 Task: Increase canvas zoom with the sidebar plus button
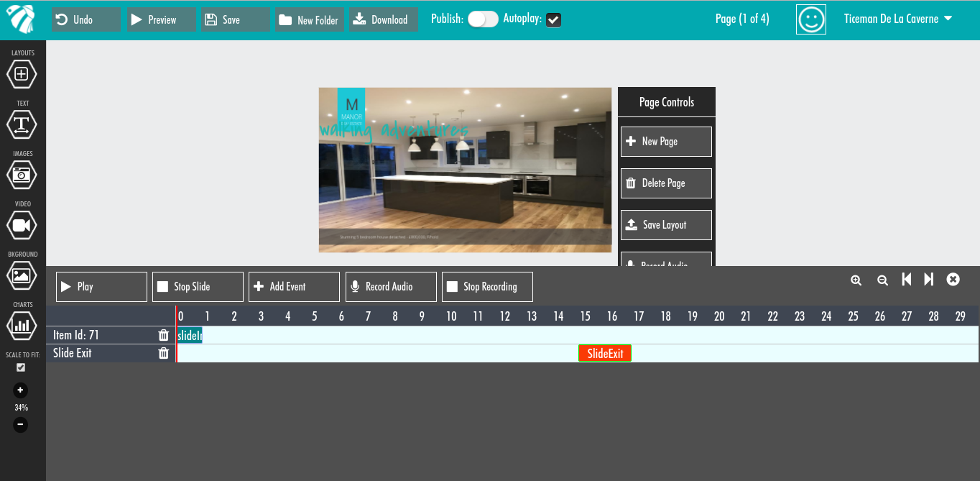coord(20,390)
